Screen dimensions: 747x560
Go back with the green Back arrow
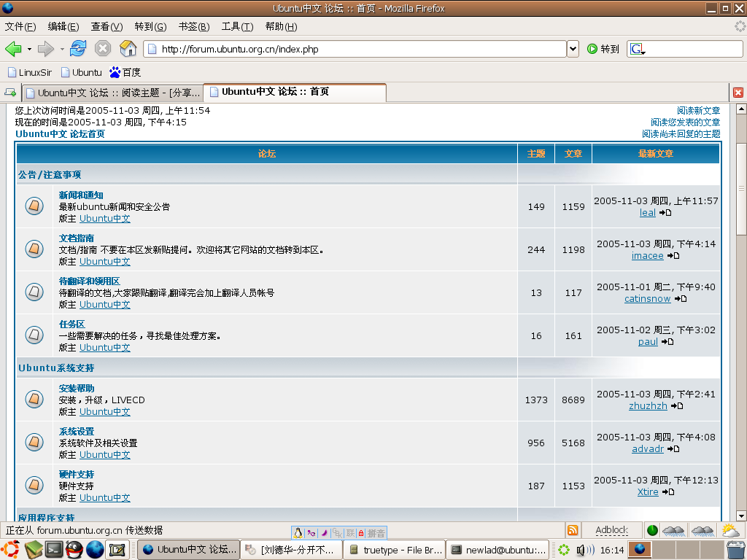point(13,49)
